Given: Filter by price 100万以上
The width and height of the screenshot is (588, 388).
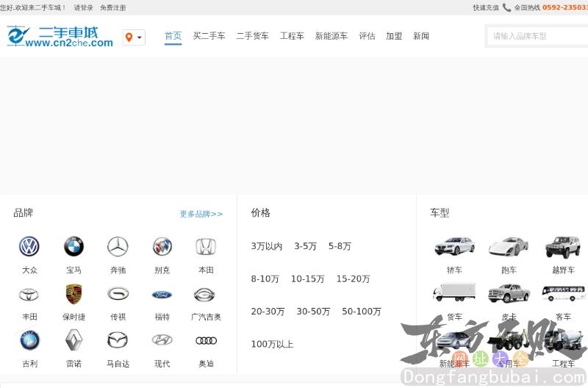Looking at the screenshot, I should pos(272,344).
